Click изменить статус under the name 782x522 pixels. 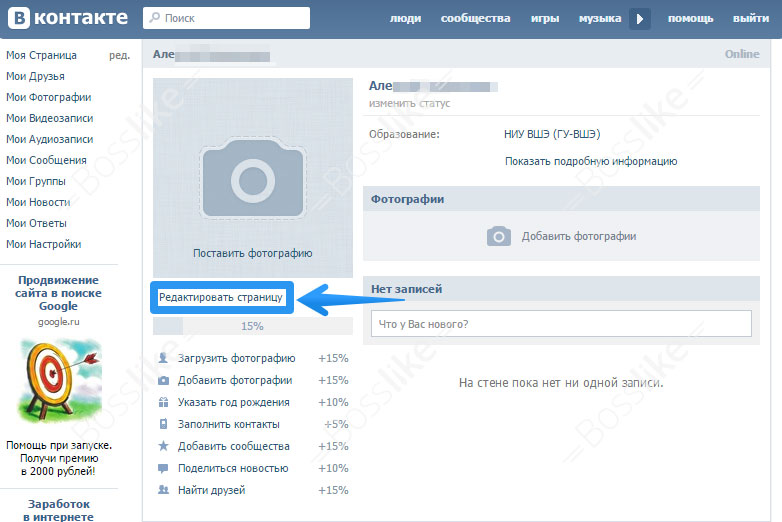(x=409, y=103)
